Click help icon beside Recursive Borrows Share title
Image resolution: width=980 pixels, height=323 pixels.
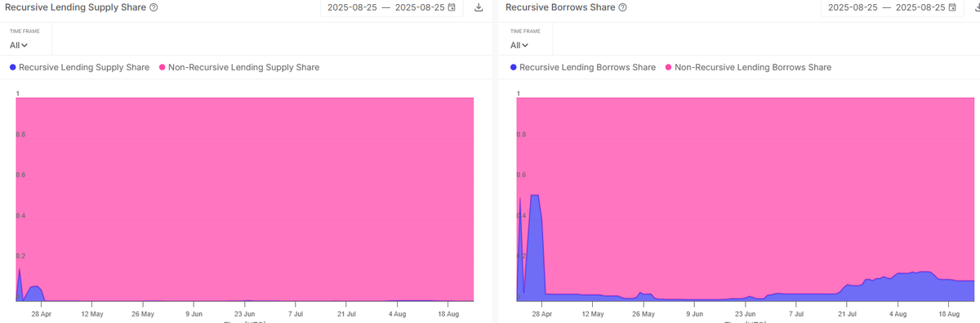(623, 7)
